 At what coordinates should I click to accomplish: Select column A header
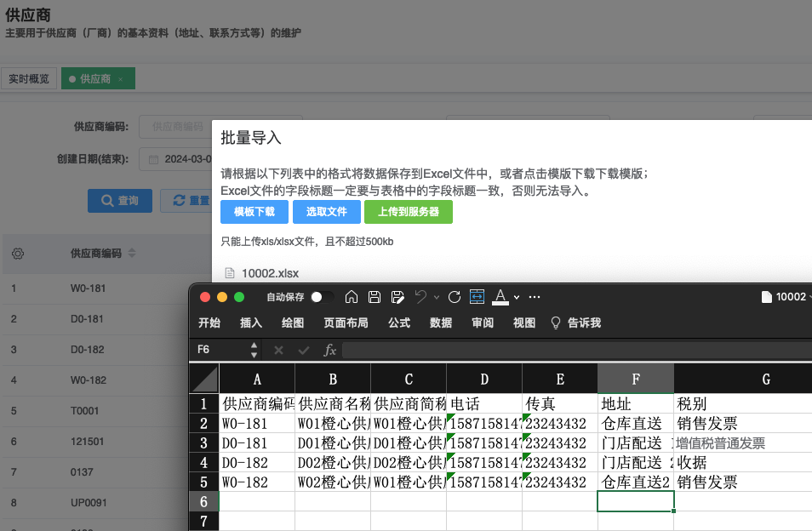tap(257, 379)
